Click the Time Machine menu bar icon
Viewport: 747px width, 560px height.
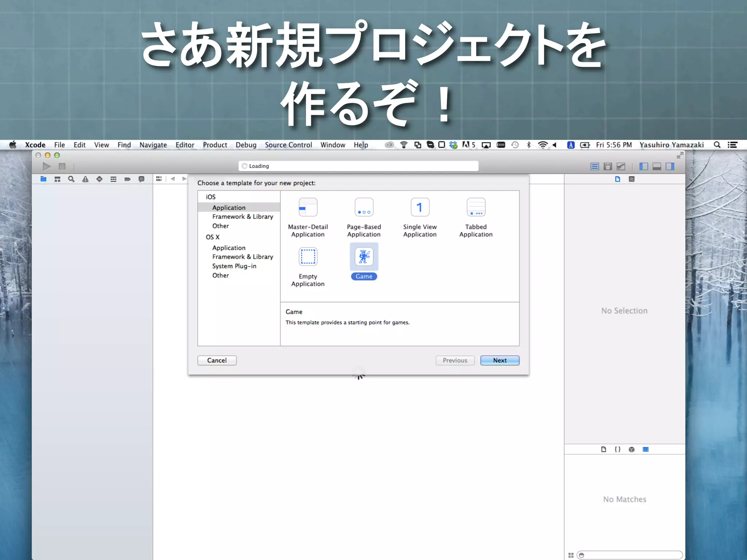click(515, 145)
